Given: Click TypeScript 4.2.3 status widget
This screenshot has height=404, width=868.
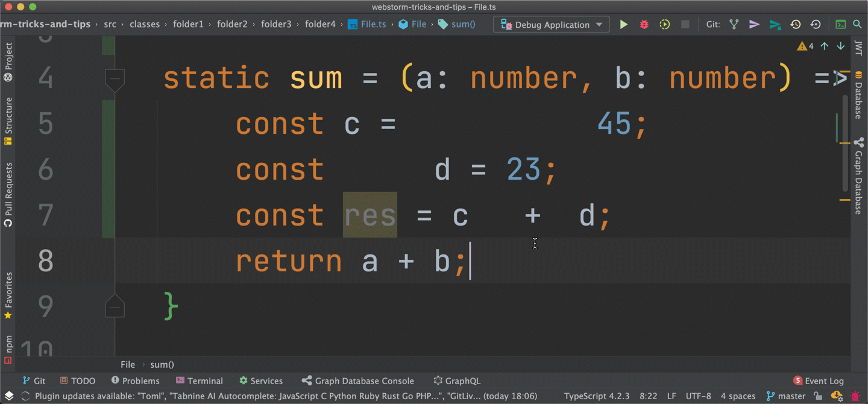Looking at the screenshot, I should [597, 396].
